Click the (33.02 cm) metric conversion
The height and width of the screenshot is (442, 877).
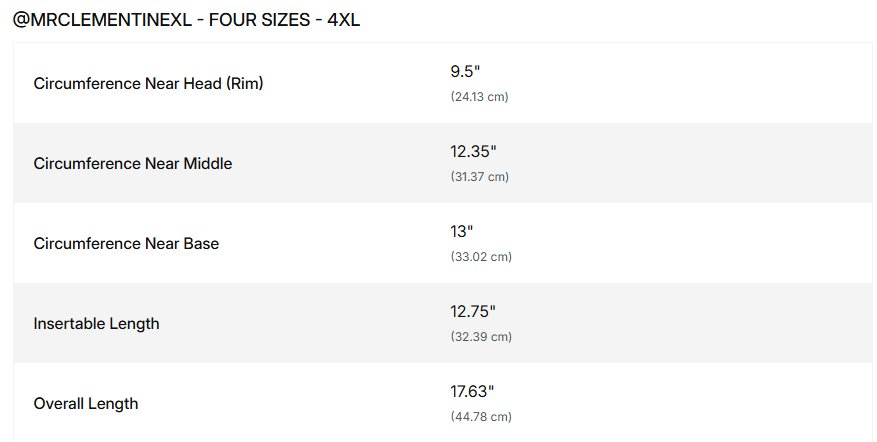481,257
